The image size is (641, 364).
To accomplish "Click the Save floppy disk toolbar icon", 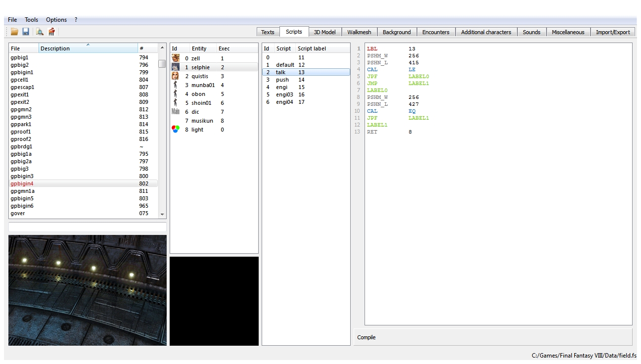I will (26, 32).
